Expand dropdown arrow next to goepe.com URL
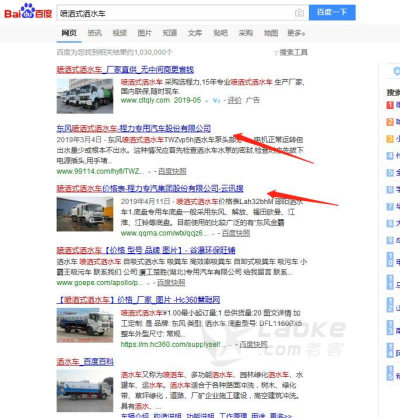 pos(148,283)
